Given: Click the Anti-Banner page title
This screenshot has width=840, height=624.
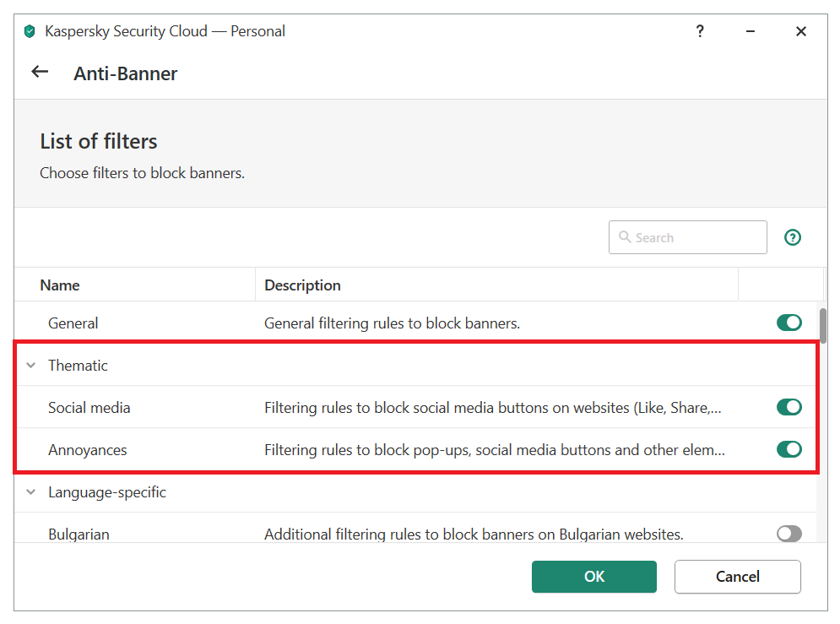Looking at the screenshot, I should 125,73.
